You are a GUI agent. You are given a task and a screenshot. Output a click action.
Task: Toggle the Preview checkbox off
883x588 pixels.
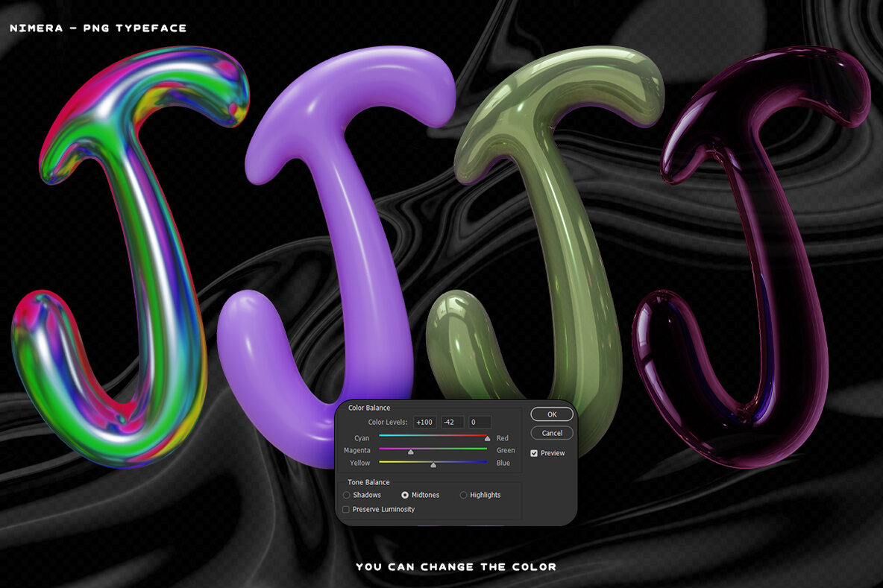click(534, 452)
